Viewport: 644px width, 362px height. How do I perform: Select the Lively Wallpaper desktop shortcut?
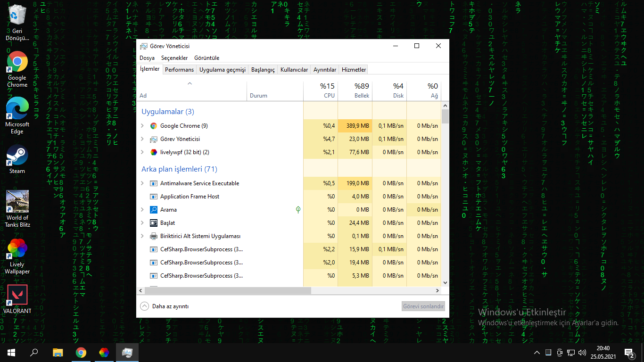click(x=17, y=256)
